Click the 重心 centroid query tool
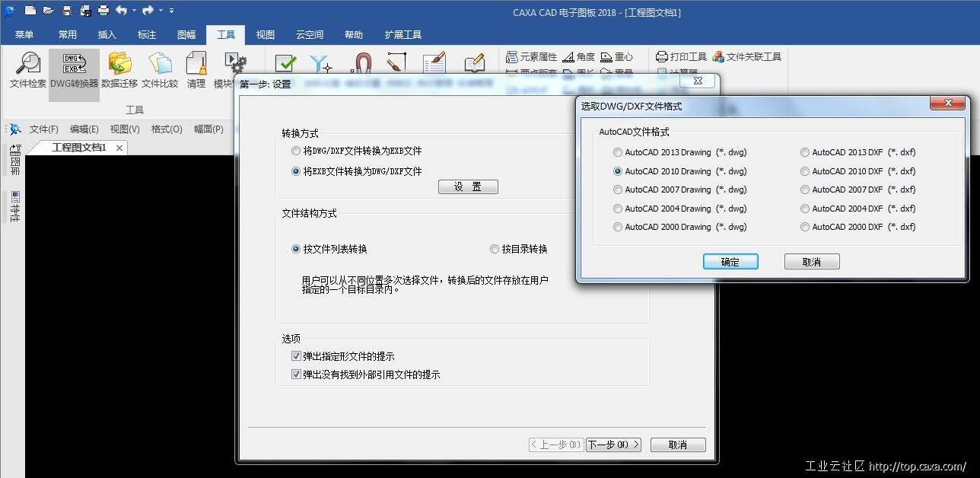This screenshot has height=478, width=980. 616,57
